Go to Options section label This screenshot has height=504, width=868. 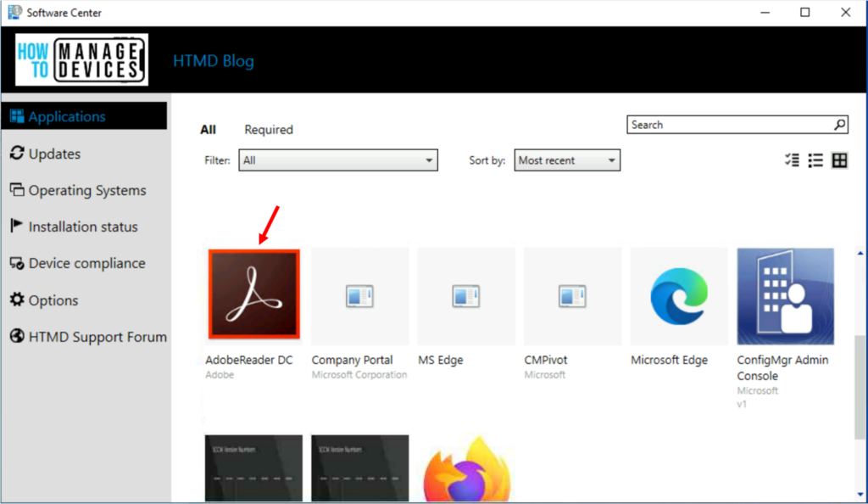[53, 300]
